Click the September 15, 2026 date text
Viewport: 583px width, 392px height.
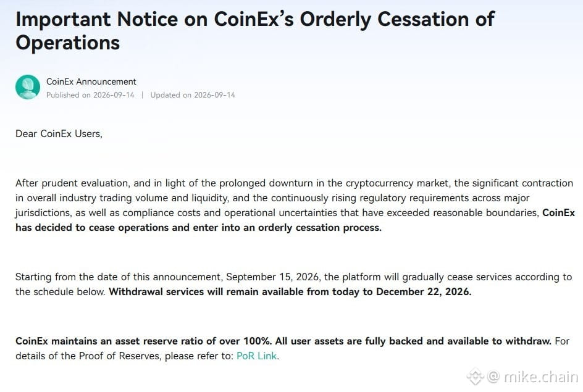(x=272, y=277)
